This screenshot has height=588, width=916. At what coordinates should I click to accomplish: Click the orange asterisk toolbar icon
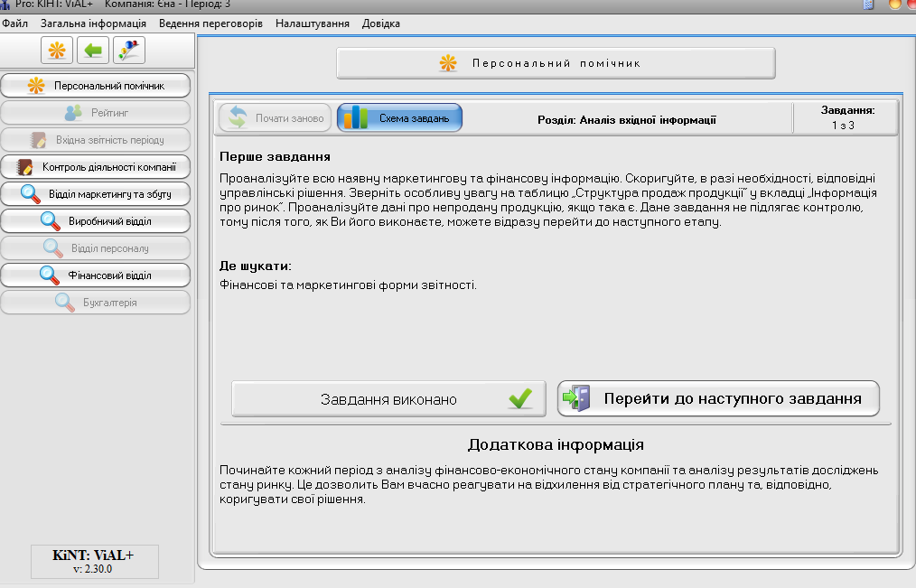point(57,51)
